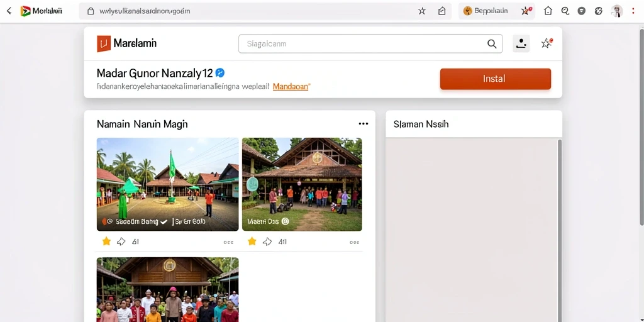This screenshot has width=644, height=322.
Task: Click the magnifier icon in search box
Action: pos(492,44)
